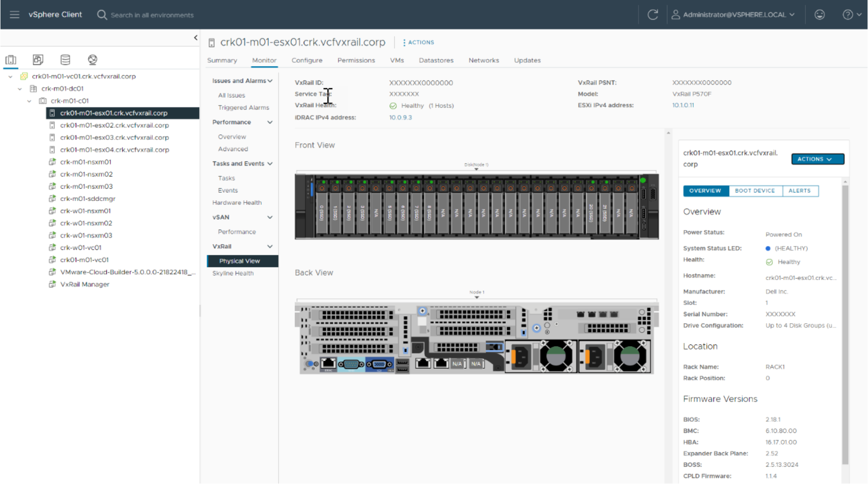Open All Issues in monitor menu

[x=231, y=95]
